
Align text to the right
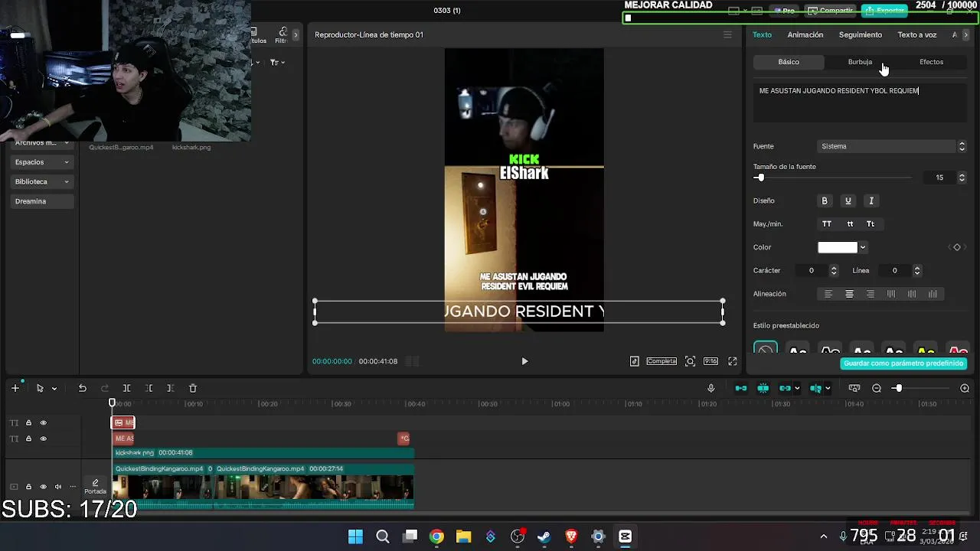[870, 294]
